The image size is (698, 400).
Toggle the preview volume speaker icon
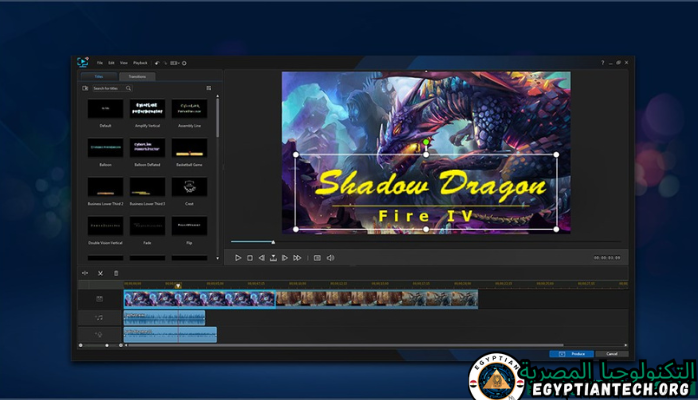tap(330, 258)
